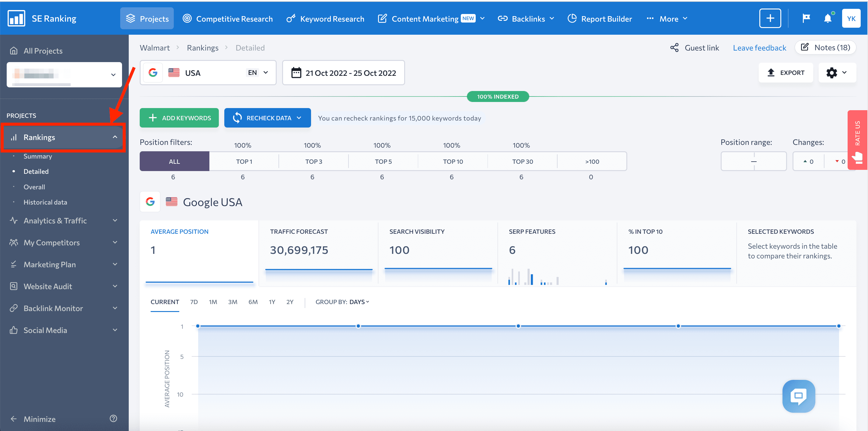Go to All Projects

[x=37, y=51]
